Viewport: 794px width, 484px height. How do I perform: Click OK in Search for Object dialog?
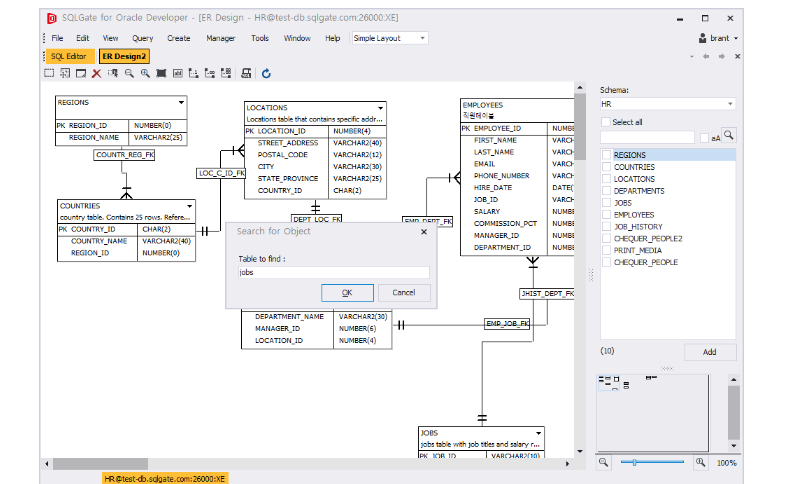[x=347, y=293]
